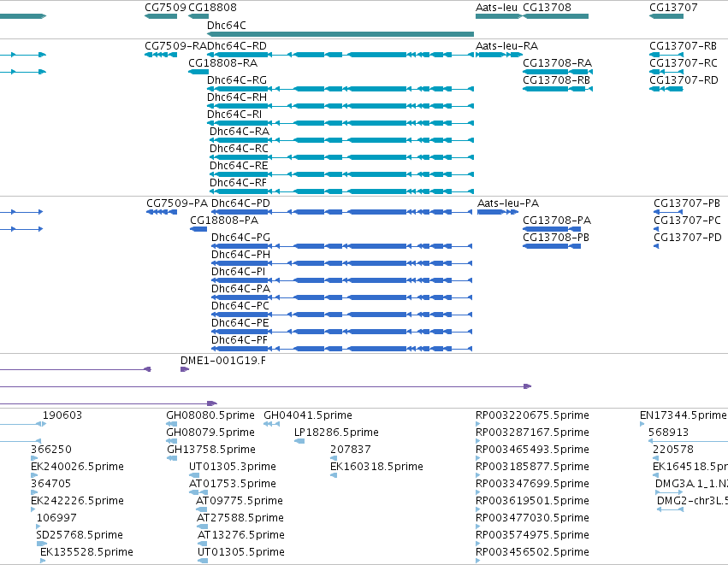Click the CG18808-RA transcript glyph

[x=198, y=72]
